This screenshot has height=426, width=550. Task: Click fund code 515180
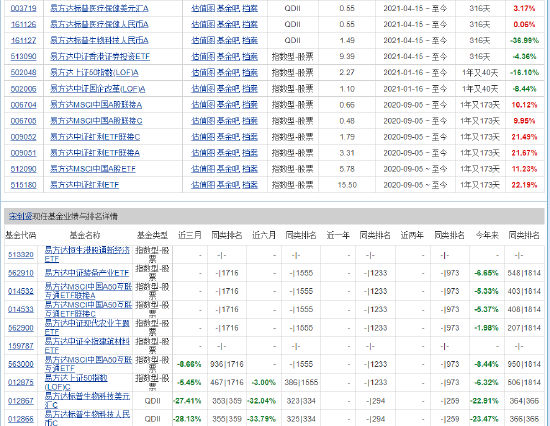click(24, 185)
